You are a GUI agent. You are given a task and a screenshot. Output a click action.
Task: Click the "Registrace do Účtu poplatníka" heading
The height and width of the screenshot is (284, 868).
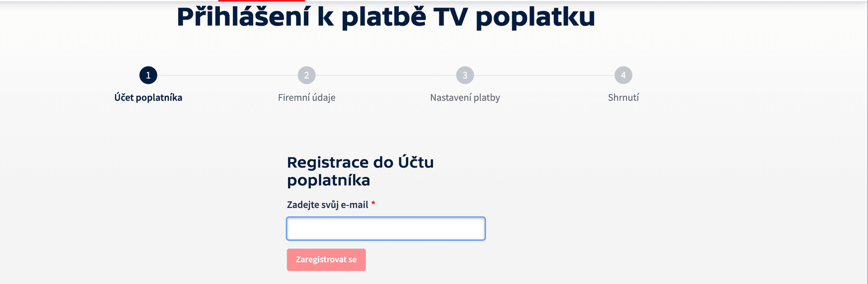360,171
